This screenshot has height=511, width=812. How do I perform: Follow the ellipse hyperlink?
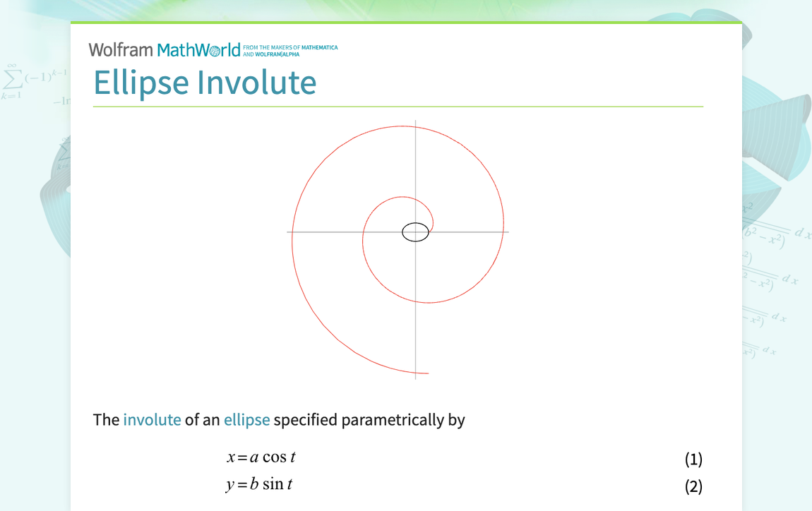tap(247, 420)
